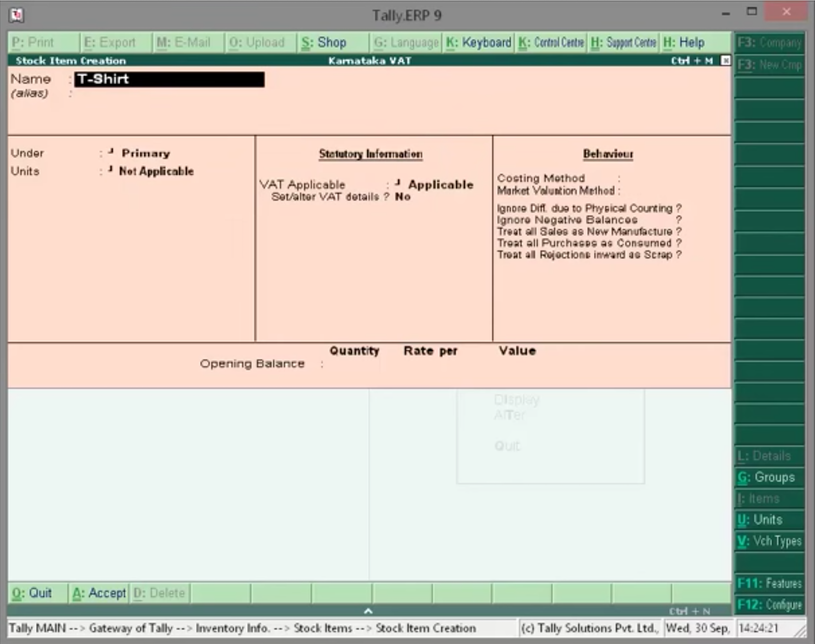Click D: Delete in the bottom bar

(x=159, y=593)
